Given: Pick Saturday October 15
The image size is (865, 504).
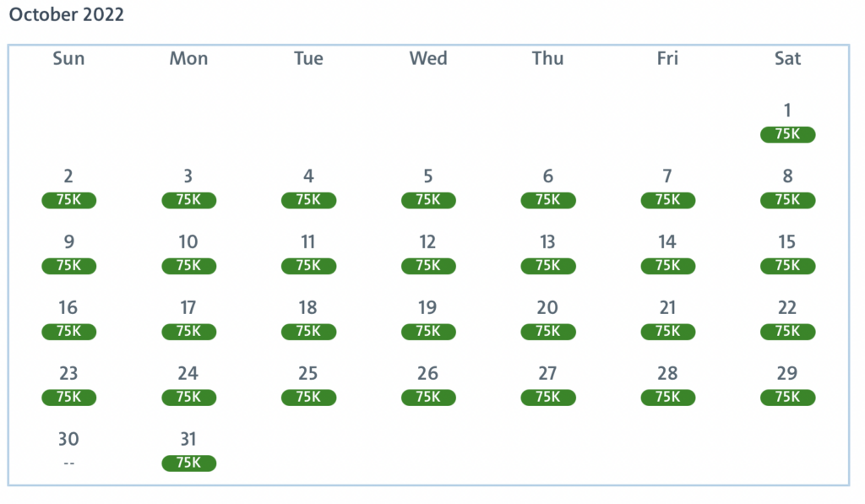Looking at the screenshot, I should coord(787,253).
